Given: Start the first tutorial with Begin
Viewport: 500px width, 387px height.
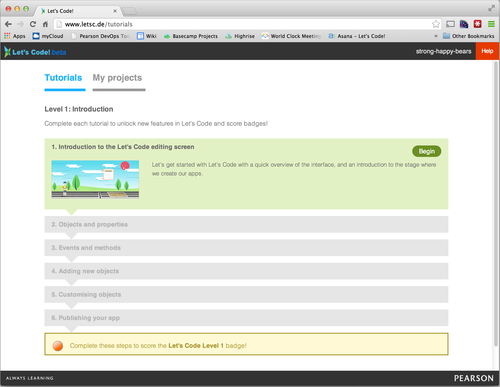Looking at the screenshot, I should [427, 151].
